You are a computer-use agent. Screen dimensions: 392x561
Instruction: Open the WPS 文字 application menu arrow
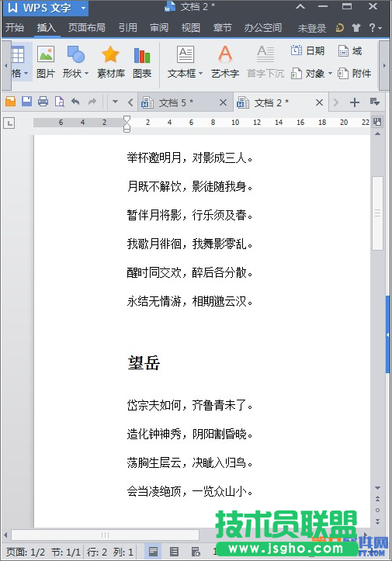pos(83,8)
